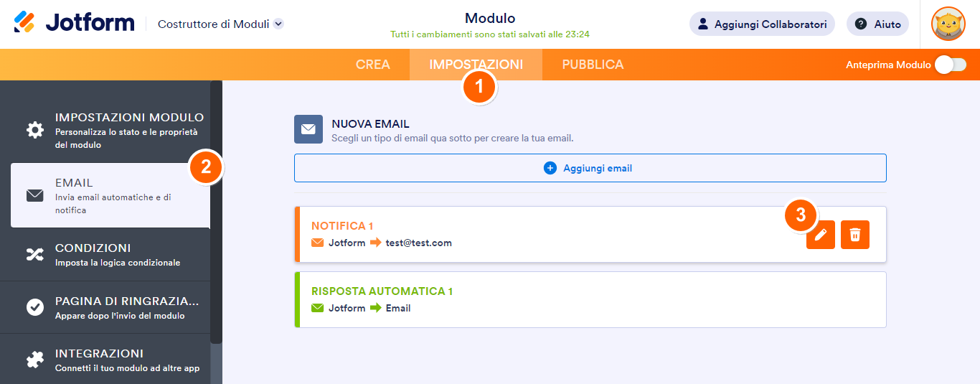The image size is (980, 384).
Task: Click the envelope icon next to Nuova Email
Action: point(308,129)
